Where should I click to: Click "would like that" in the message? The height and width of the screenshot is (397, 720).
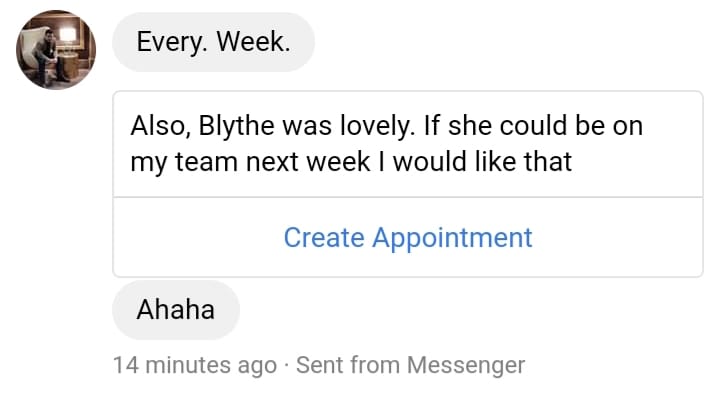[x=482, y=162]
